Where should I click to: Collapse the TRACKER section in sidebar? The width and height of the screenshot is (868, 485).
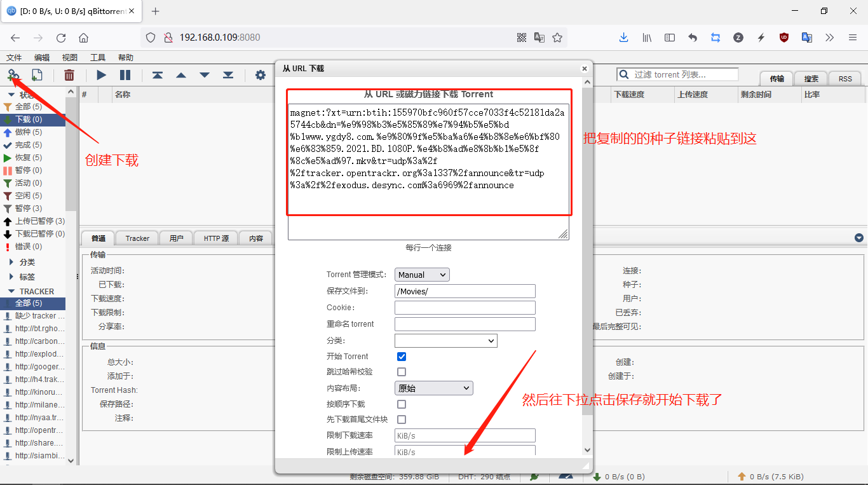click(11, 291)
